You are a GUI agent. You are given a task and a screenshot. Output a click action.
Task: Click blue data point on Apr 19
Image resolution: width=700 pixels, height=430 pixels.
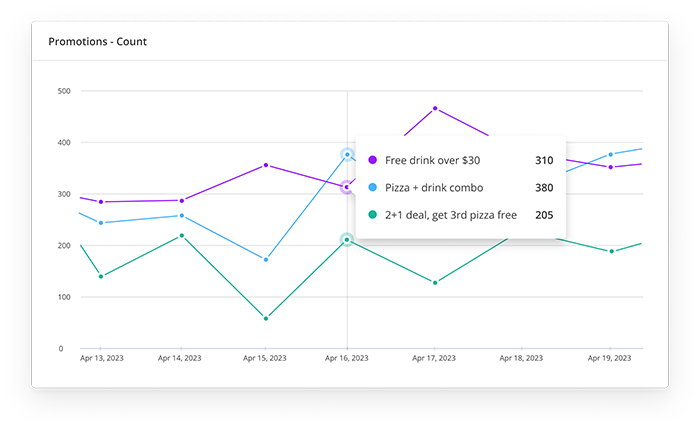[x=611, y=154]
